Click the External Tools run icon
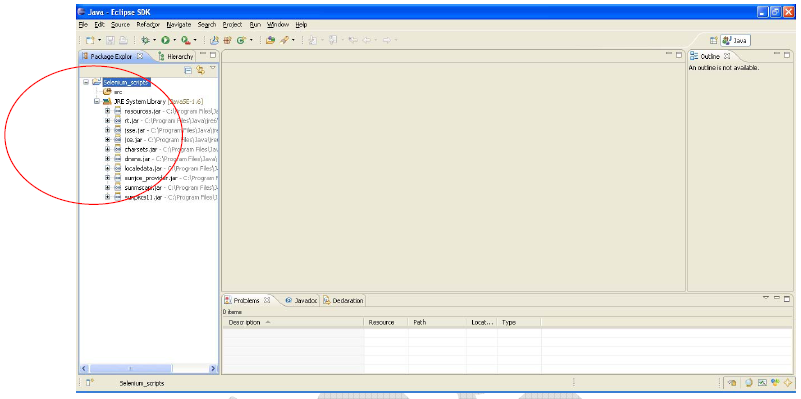801x399 pixels. [x=186, y=40]
